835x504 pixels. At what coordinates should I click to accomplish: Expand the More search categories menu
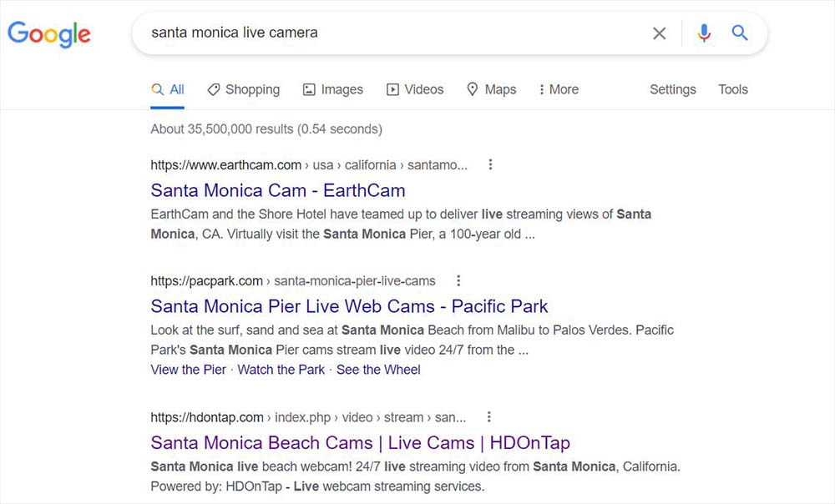(x=559, y=89)
